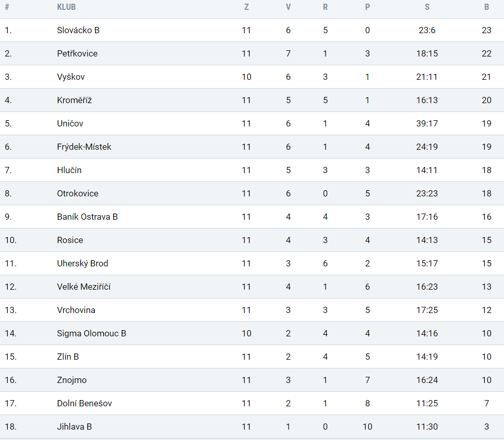Sort by the B points column header

coord(486,7)
